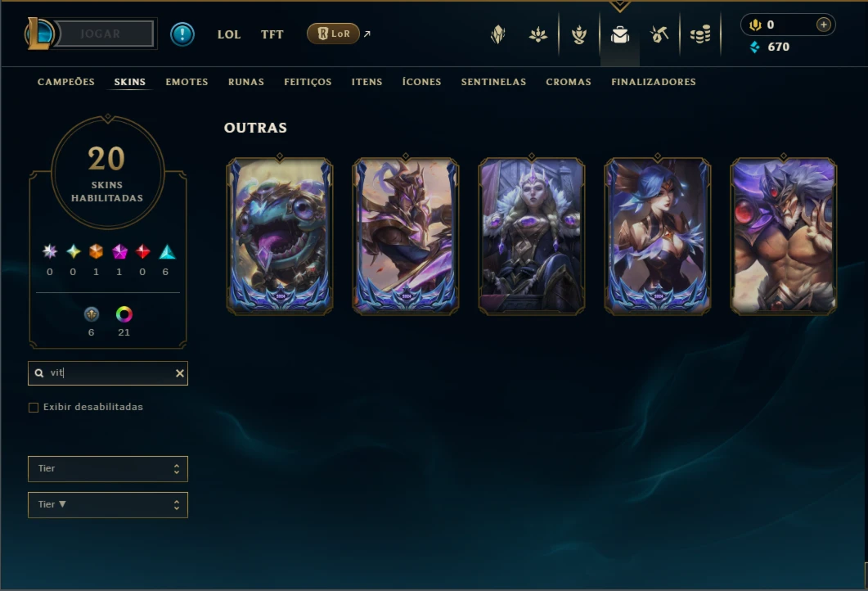Click the LoR launcher button
The height and width of the screenshot is (591, 868).
pos(333,34)
